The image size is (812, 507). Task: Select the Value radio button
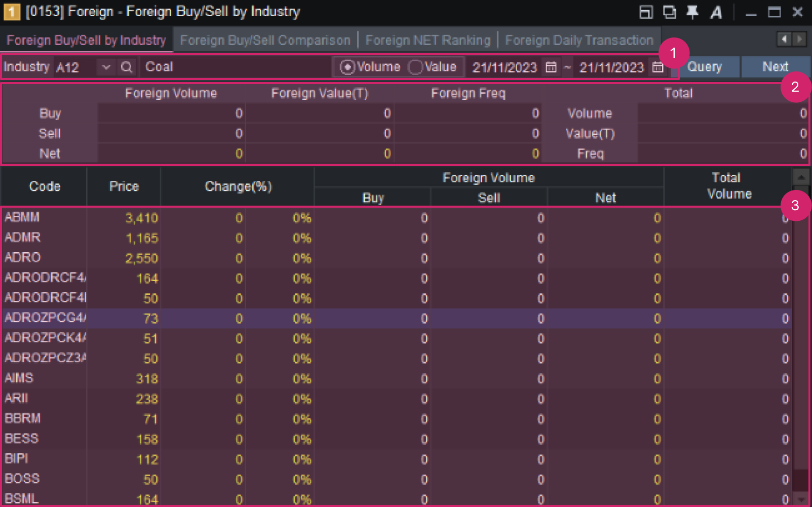tap(415, 66)
